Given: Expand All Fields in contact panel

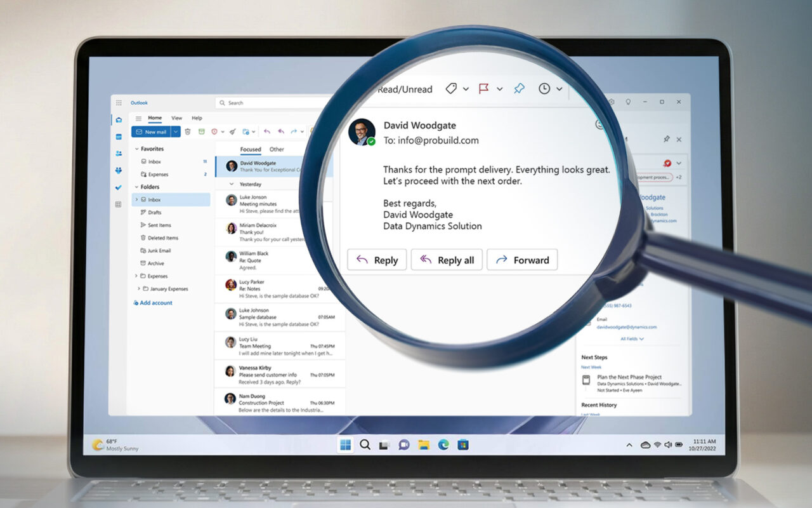Looking at the screenshot, I should point(632,339).
